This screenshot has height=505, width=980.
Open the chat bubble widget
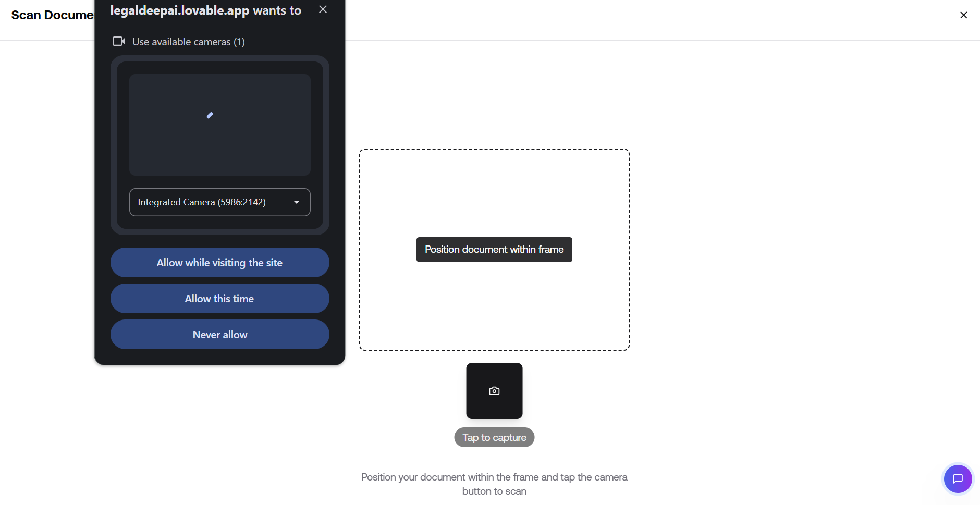click(958, 478)
